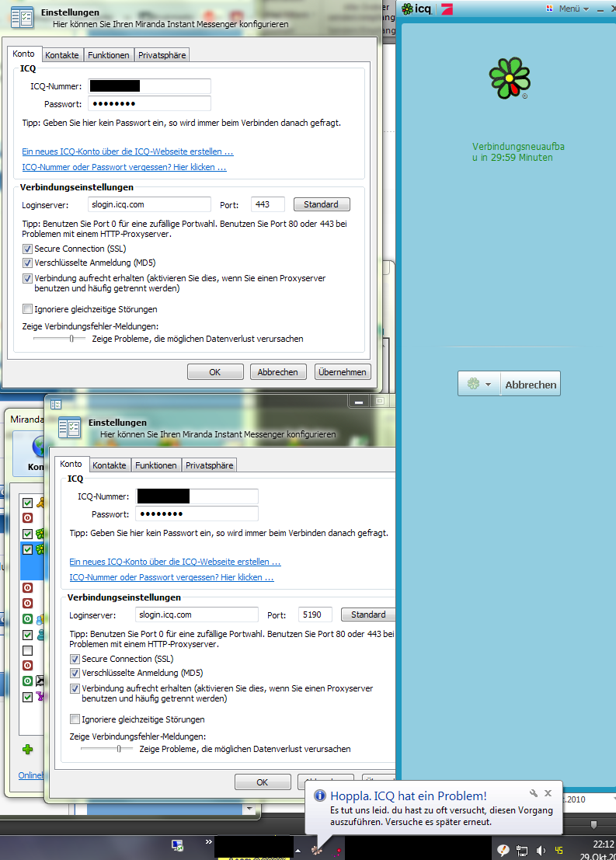This screenshot has height=860, width=616.
Task: Click Standard next to port 5190
Action: point(368,615)
